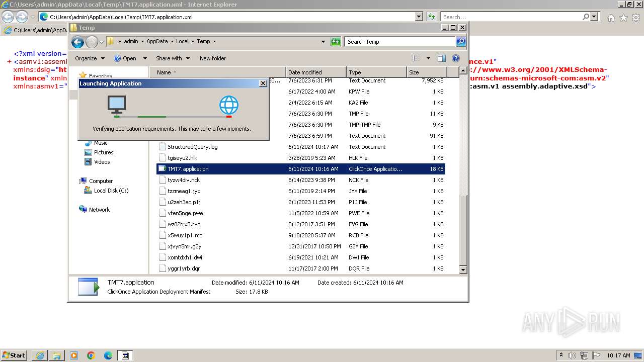Screen dimensions: 644x362
Task: Click Internet Explorer Search box
Action: point(511,17)
